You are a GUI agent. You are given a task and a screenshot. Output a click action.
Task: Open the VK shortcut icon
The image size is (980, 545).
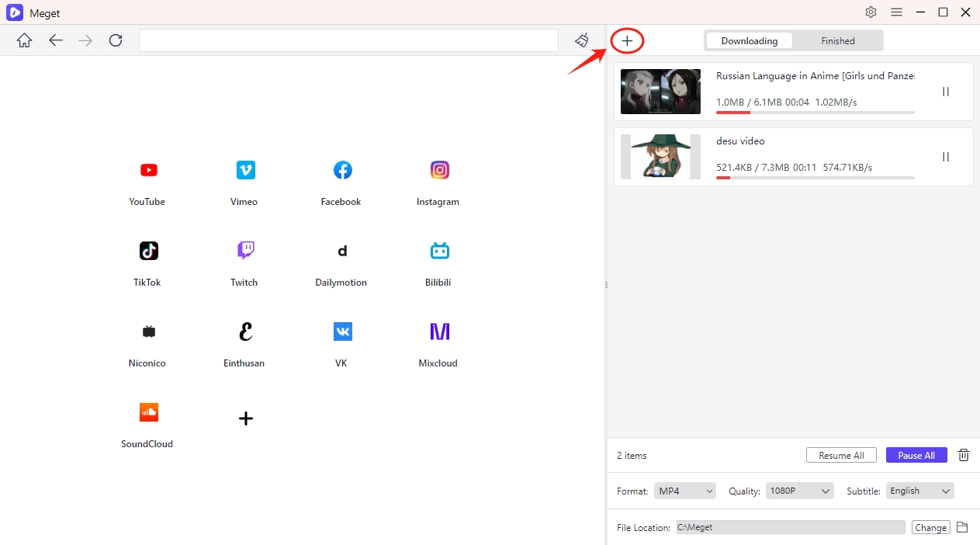point(342,332)
